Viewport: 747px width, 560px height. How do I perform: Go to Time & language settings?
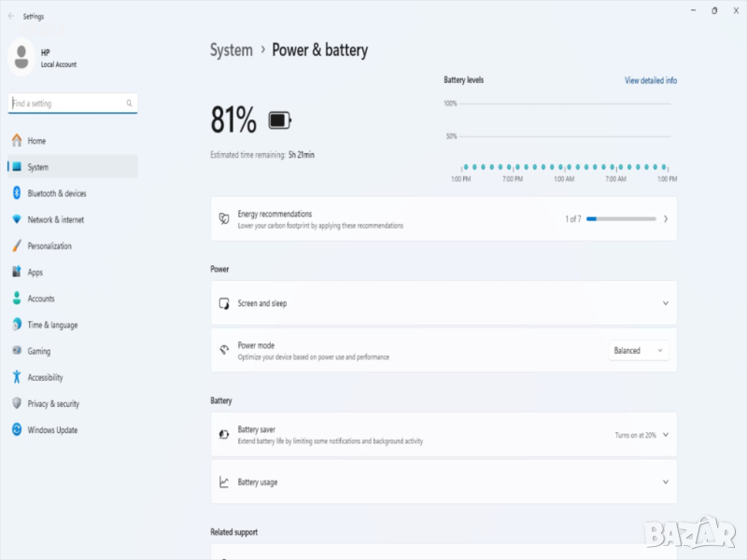[52, 325]
